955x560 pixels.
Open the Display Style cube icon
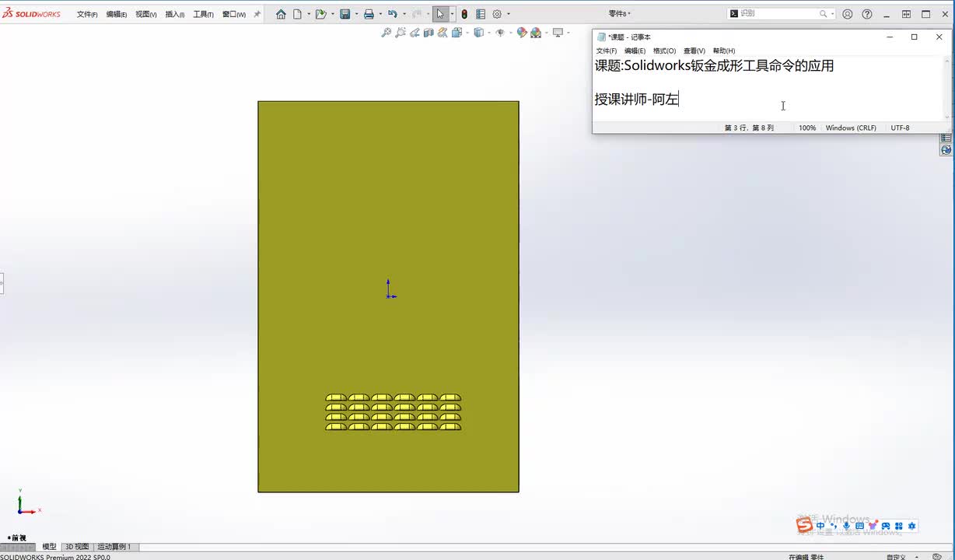pyautogui.click(x=478, y=33)
